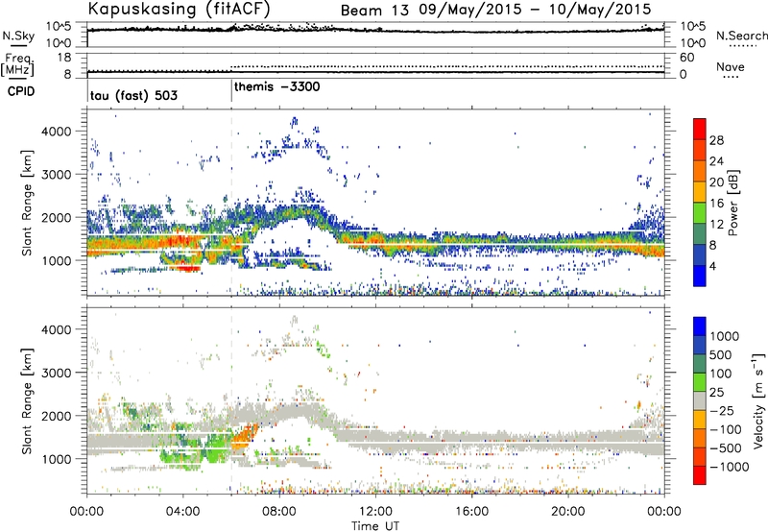Click the 'Nave' legend label

[730, 66]
